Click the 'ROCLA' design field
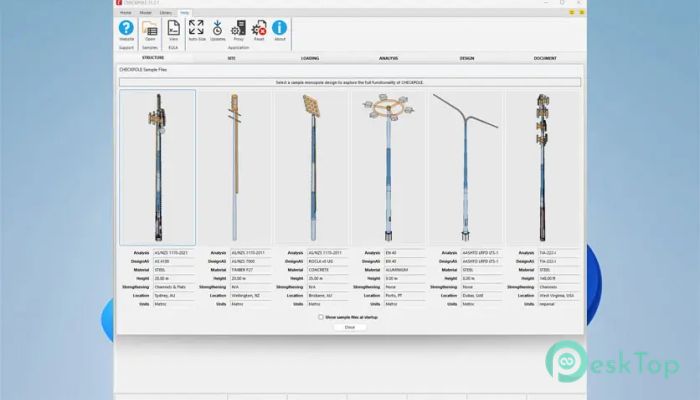Viewport: 700px width, 400px height. (x=328, y=261)
